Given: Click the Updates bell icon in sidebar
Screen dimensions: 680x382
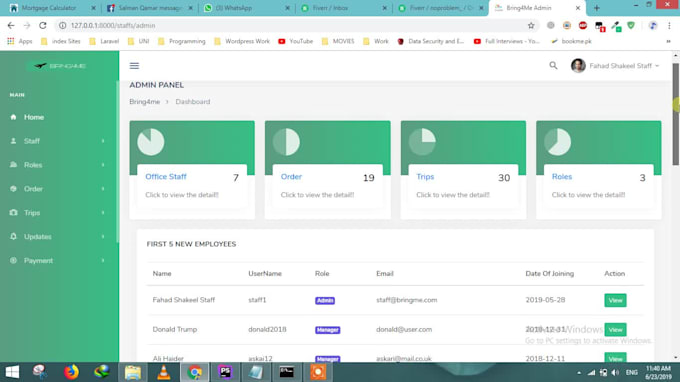Looking at the screenshot, I should [x=13, y=236].
